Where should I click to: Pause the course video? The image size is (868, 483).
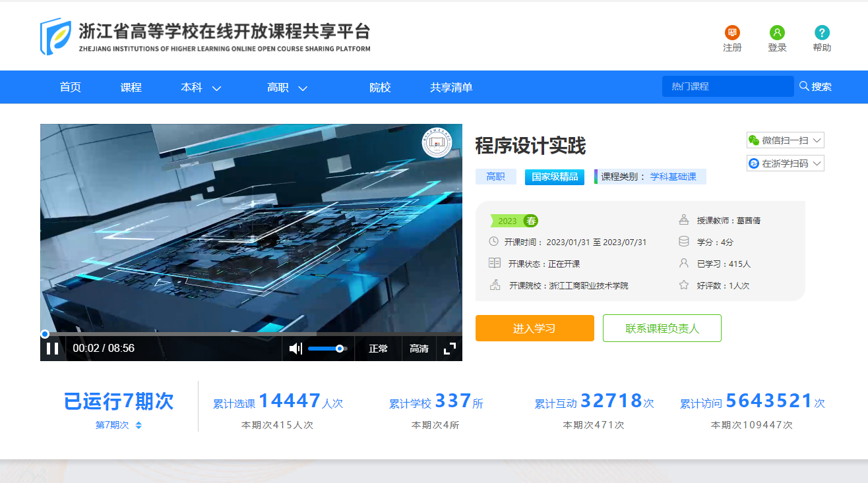coord(53,349)
